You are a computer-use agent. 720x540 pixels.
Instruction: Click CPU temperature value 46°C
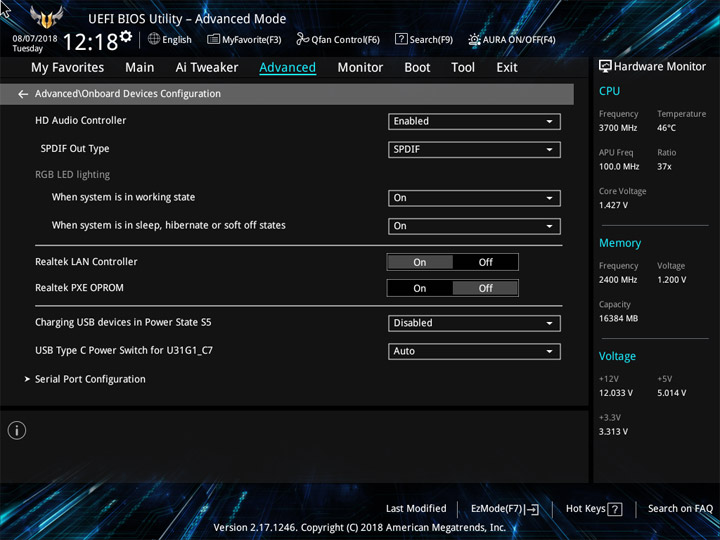tap(666, 128)
